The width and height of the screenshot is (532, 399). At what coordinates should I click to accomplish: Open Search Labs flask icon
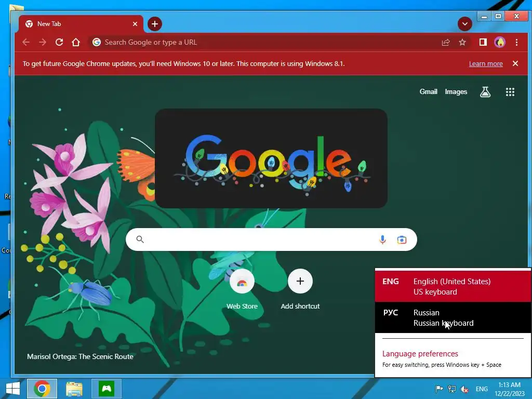tap(485, 91)
